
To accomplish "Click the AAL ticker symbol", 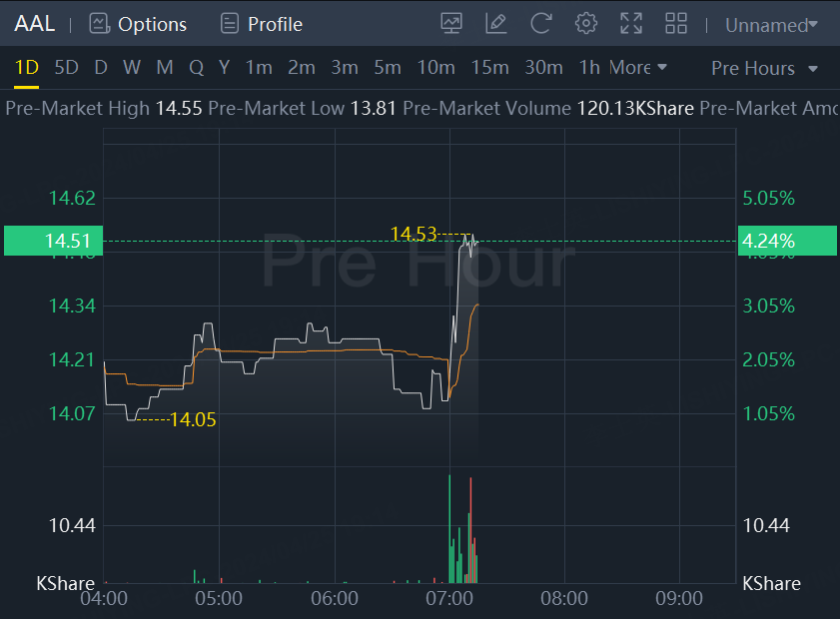I will tap(35, 24).
